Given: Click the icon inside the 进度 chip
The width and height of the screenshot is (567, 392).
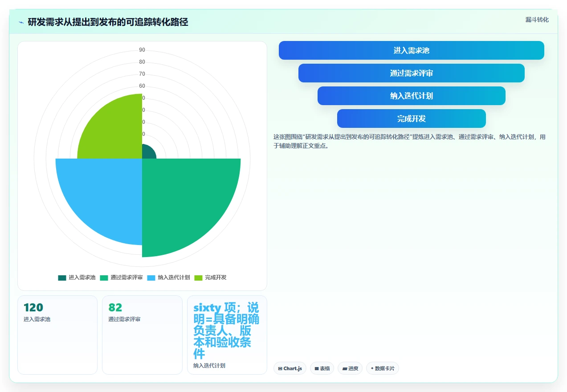Looking at the screenshot, I should (345, 369).
